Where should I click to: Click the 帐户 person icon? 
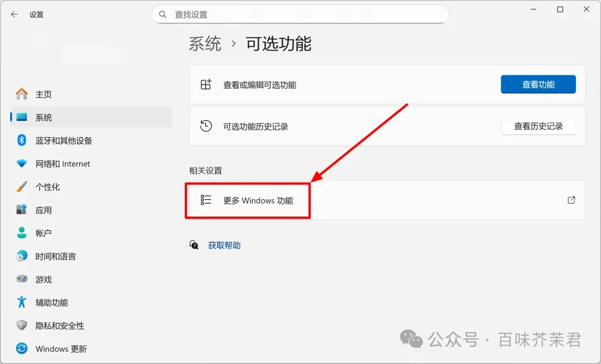point(22,233)
